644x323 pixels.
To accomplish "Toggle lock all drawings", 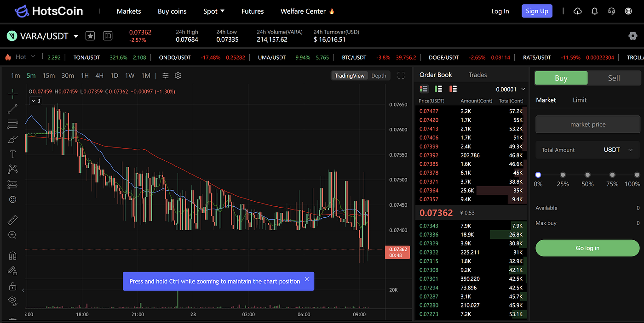I will coord(13,286).
